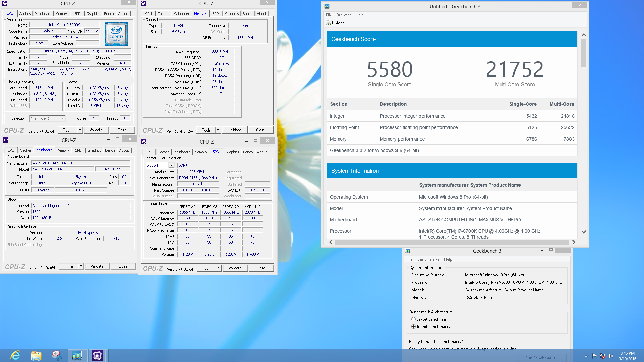The width and height of the screenshot is (644, 362).
Task: Open Bench tab in CPU-Z CPU window
Action: tap(109, 14)
